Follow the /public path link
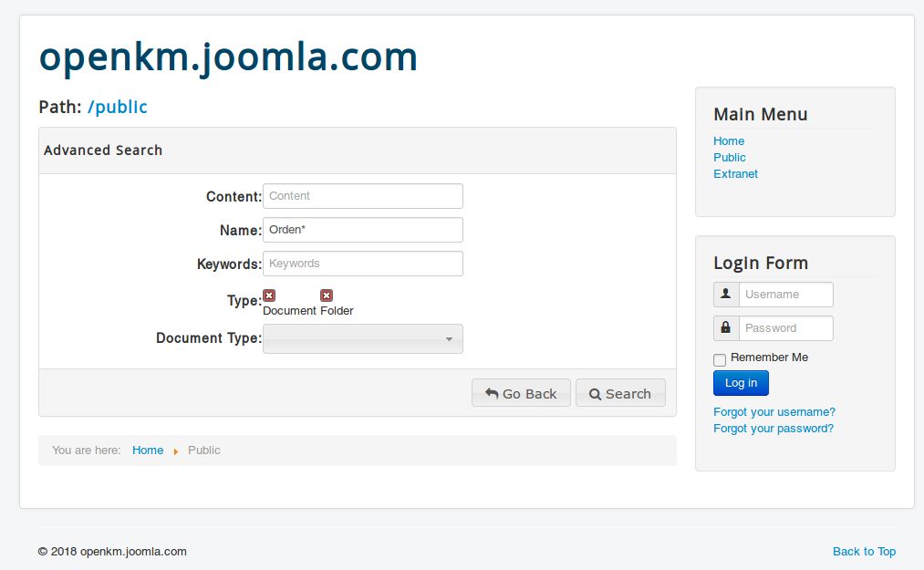The image size is (924, 570). coord(118,108)
